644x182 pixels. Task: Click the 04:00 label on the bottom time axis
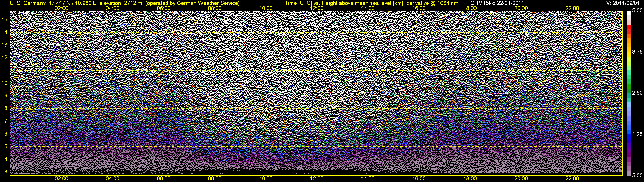tap(112, 179)
